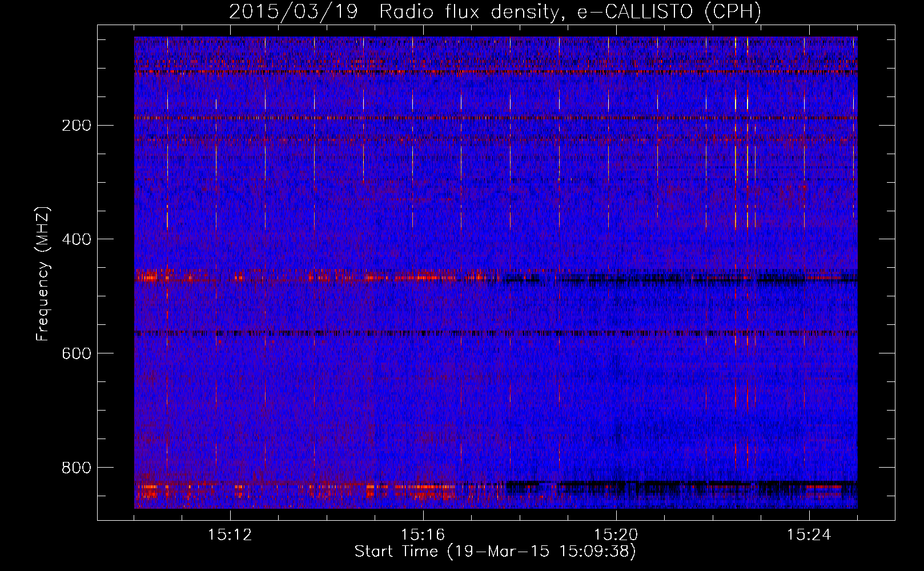
Task: Click the 15:16 time tick label
Action: [x=423, y=535]
